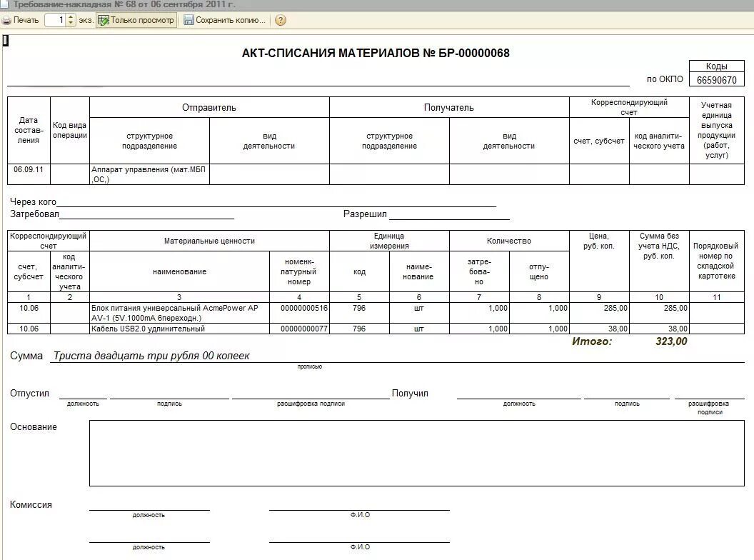Click the Отправитель header cell
Screen dimensions: 754x560
[209, 107]
